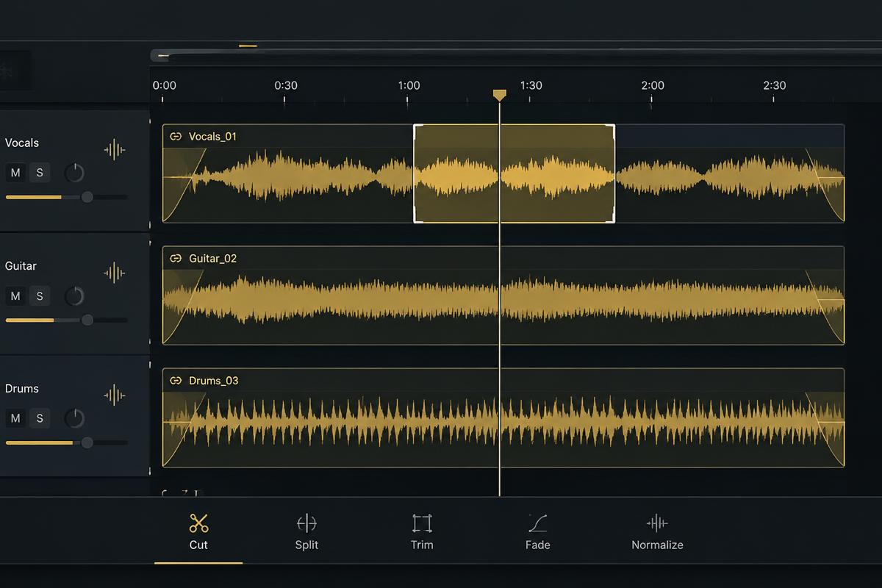Click the 0:00 mark on the ruler
Screen dimensions: 882x588
click(x=164, y=85)
